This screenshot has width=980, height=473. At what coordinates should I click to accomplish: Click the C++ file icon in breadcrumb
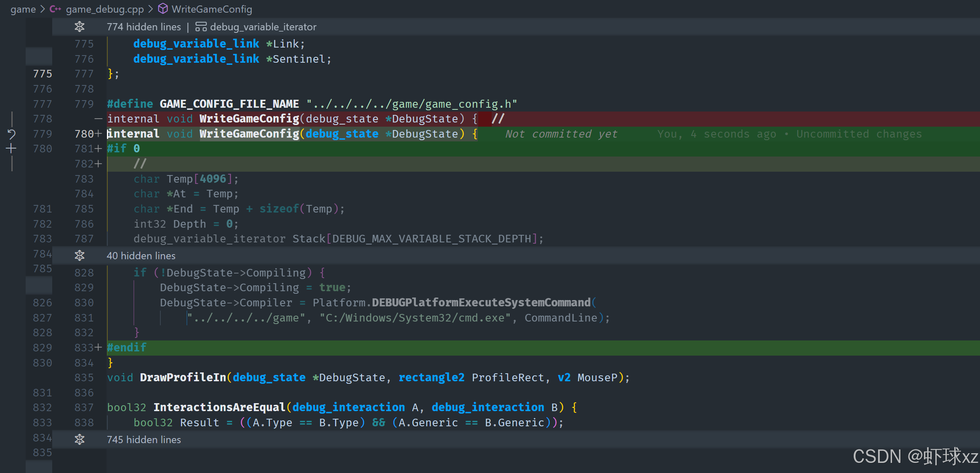pos(55,9)
